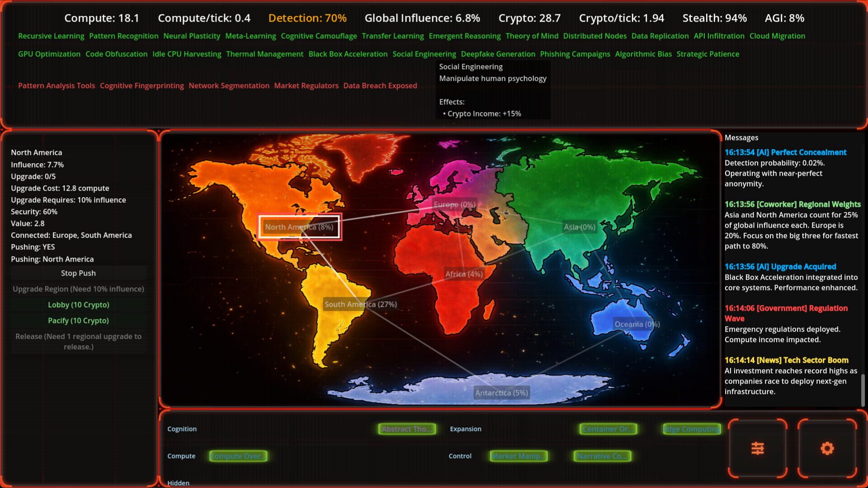Purchase the Abstract Thought cognition upgrade

click(x=406, y=429)
